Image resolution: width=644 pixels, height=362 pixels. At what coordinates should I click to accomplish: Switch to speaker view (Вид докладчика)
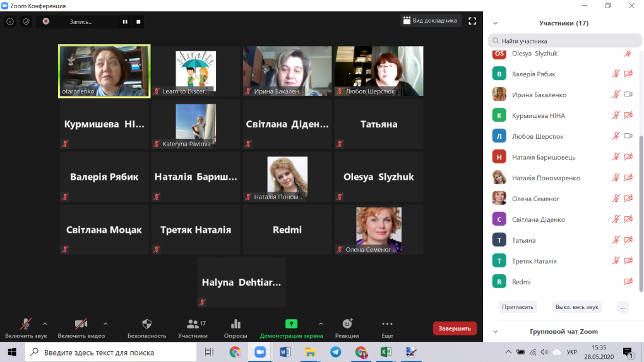431,21
